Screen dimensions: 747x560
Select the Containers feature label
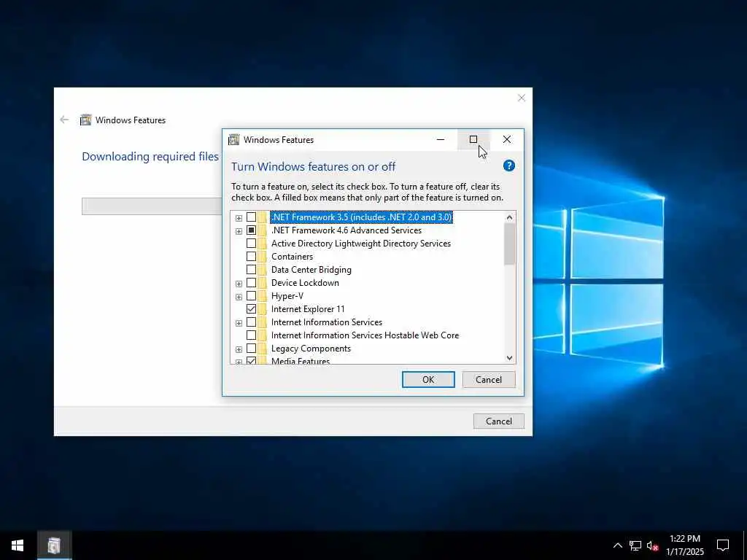pyautogui.click(x=292, y=257)
